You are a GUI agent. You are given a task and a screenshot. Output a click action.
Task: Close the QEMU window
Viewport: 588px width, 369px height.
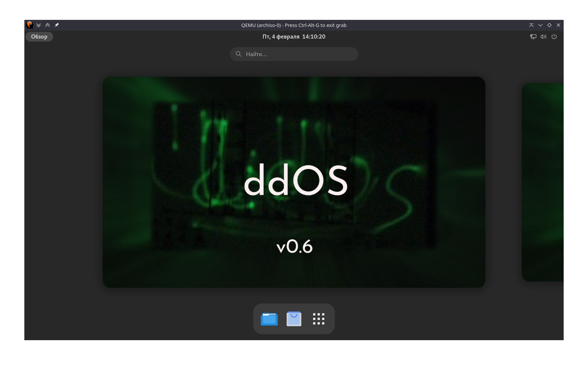(558, 25)
